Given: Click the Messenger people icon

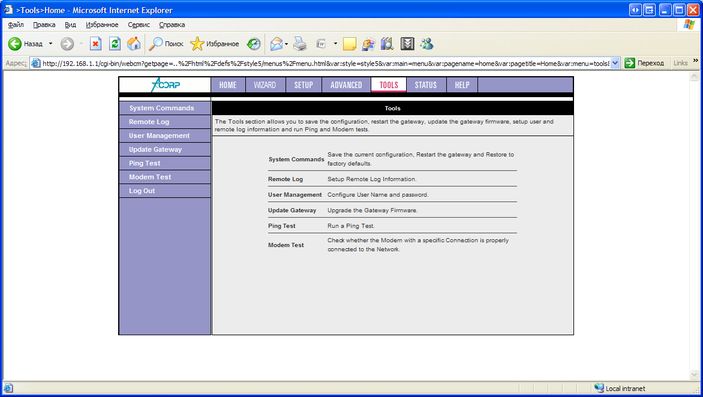Looking at the screenshot, I should (427, 44).
